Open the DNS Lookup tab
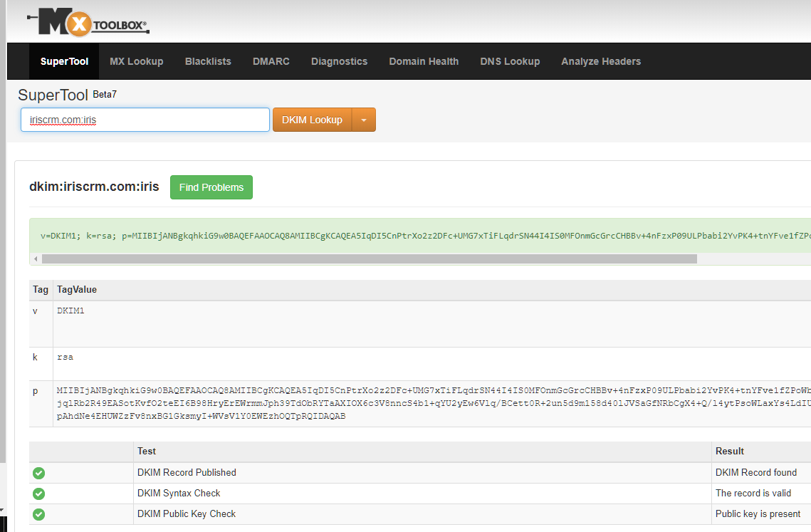Viewport: 811px width, 532px height. pyautogui.click(x=510, y=61)
